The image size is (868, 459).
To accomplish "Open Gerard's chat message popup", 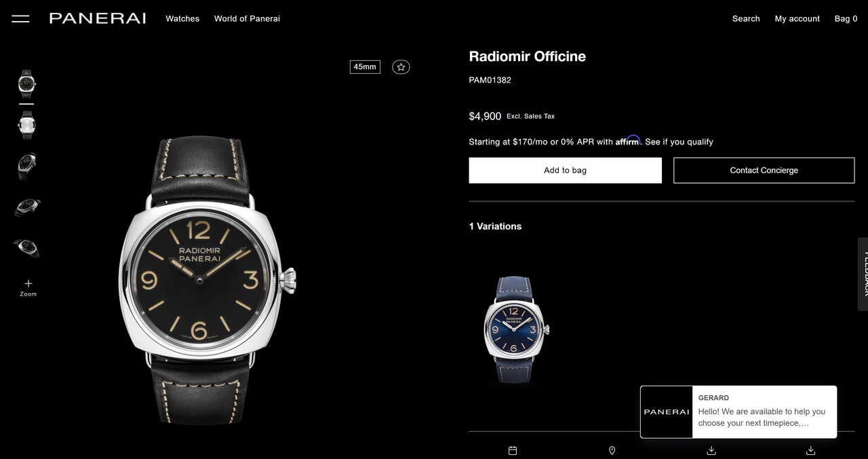I will click(x=738, y=412).
